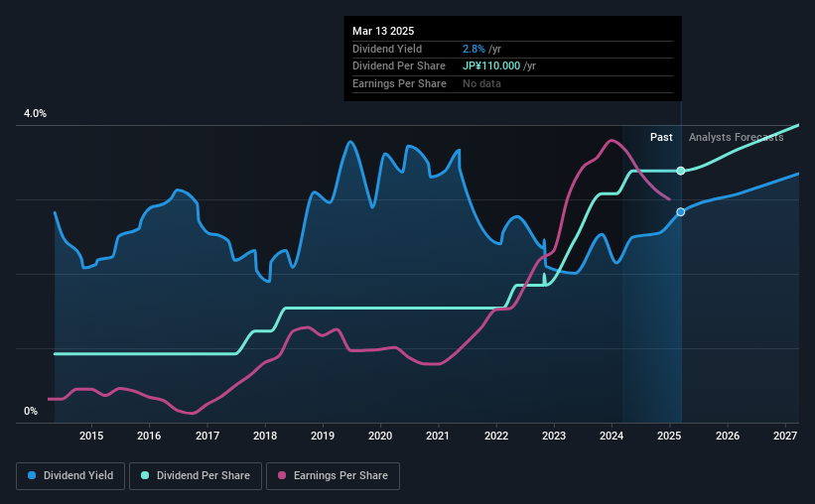Click the 2015 x-axis label
This screenshot has height=504, width=815.
click(91, 436)
